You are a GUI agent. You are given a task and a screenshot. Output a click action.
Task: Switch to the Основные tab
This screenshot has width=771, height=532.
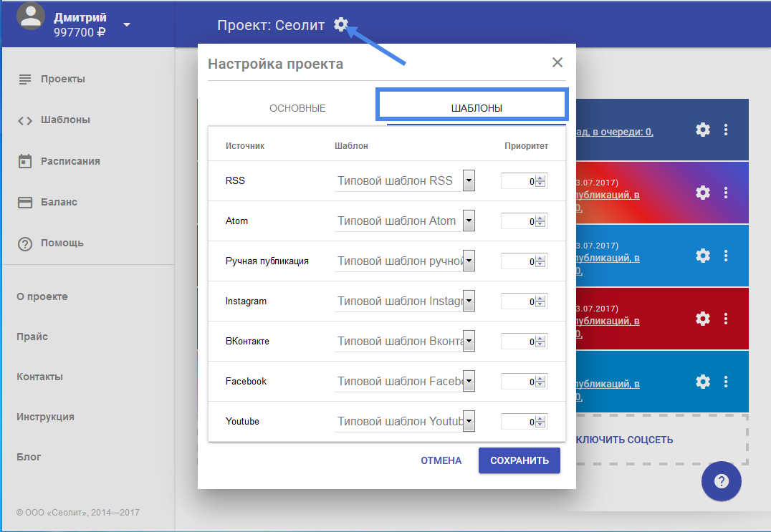click(x=297, y=108)
